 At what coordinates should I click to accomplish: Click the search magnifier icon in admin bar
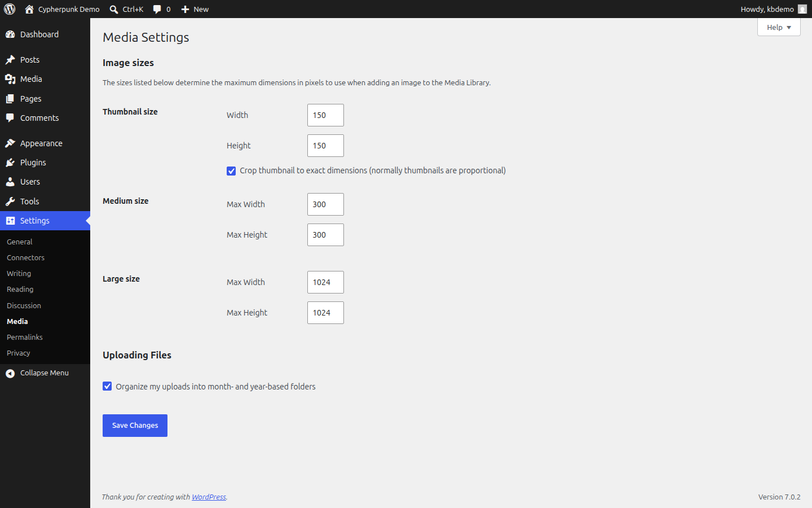[114, 9]
